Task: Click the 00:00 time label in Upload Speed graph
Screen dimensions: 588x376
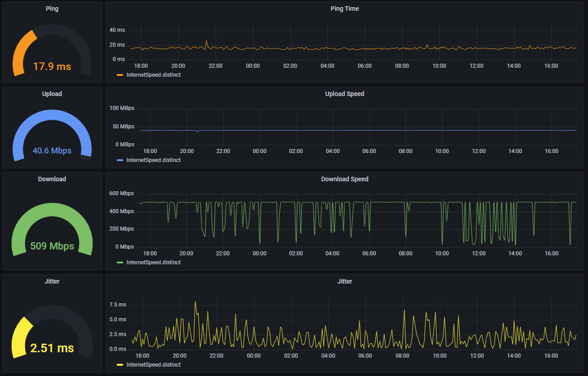Action: (x=260, y=151)
